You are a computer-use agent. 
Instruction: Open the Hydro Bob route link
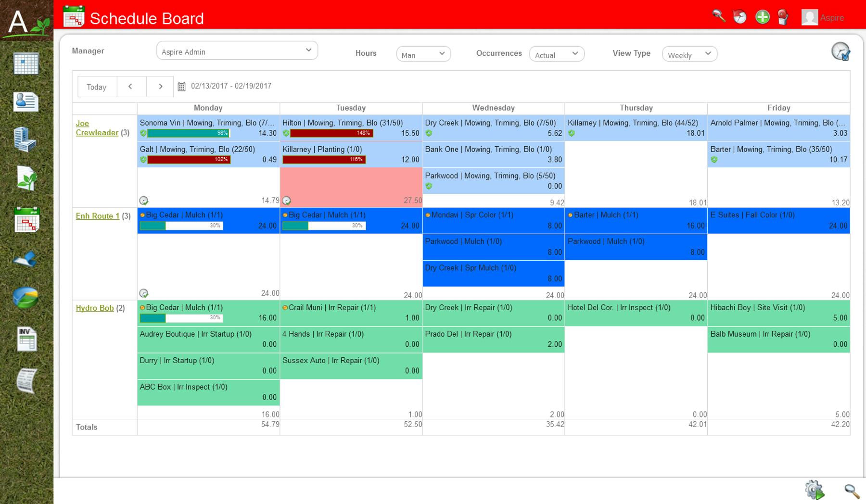point(95,308)
